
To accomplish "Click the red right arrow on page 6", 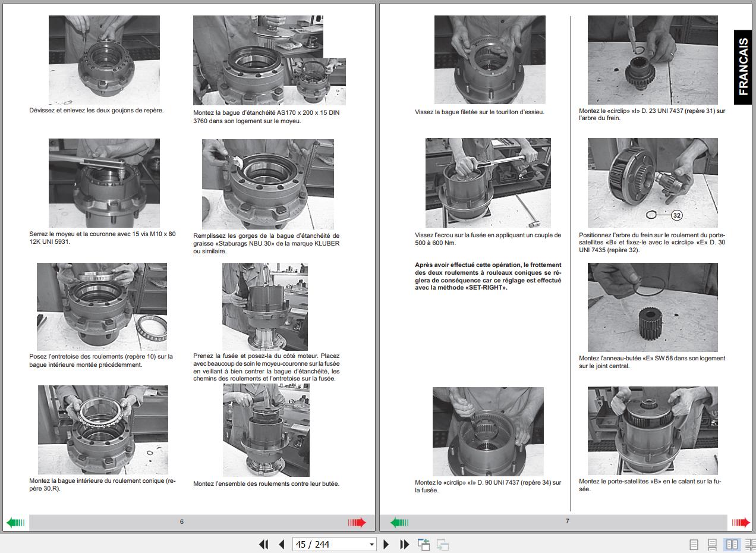I will (357, 523).
